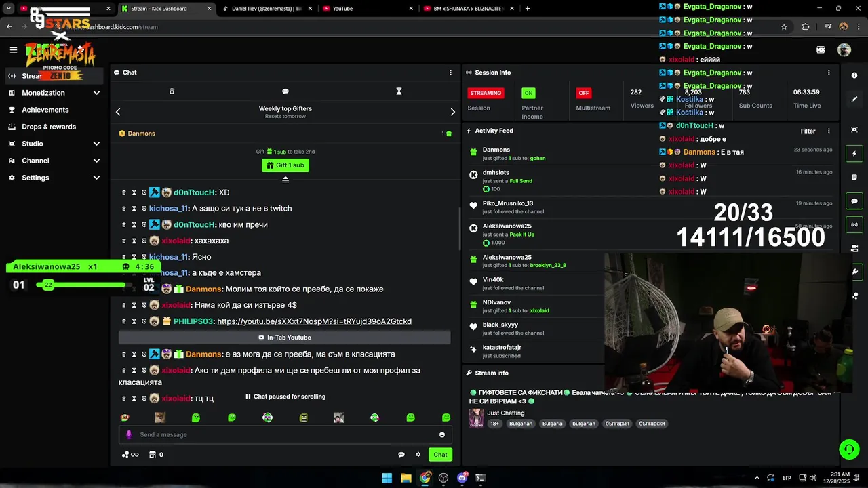This screenshot has width=868, height=488.
Task: Open Session Info three-dot options menu
Action: (x=828, y=73)
